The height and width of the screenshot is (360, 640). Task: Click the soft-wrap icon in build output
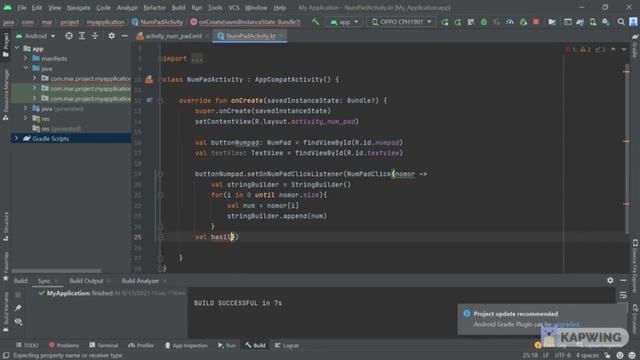pos(623,295)
